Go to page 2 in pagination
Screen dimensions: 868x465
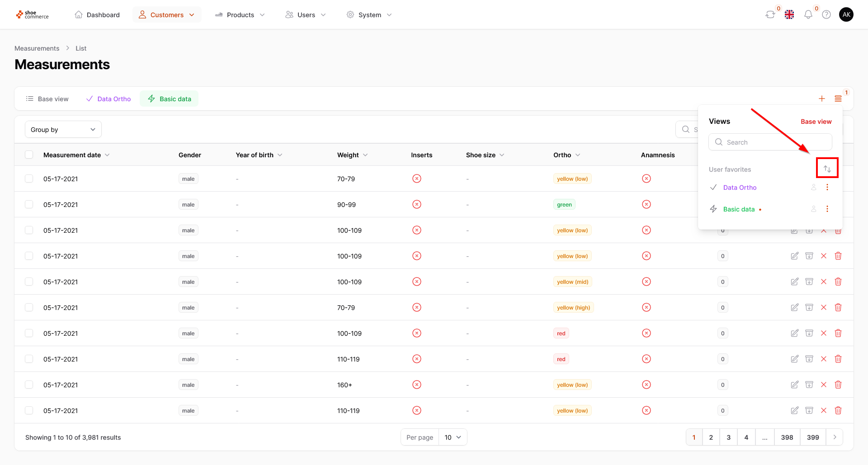coord(711,437)
